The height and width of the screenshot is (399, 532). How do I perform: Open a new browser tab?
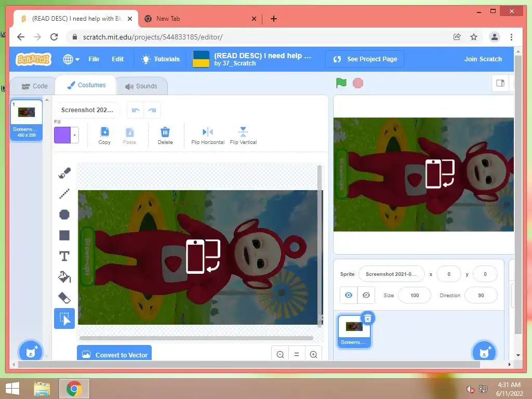coord(273,19)
